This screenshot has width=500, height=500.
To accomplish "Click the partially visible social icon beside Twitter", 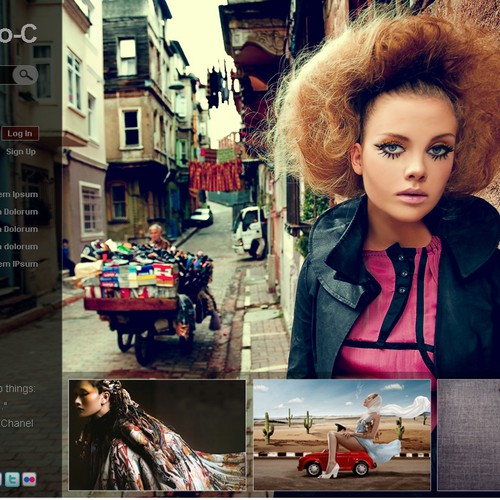I will click(x=1, y=480).
